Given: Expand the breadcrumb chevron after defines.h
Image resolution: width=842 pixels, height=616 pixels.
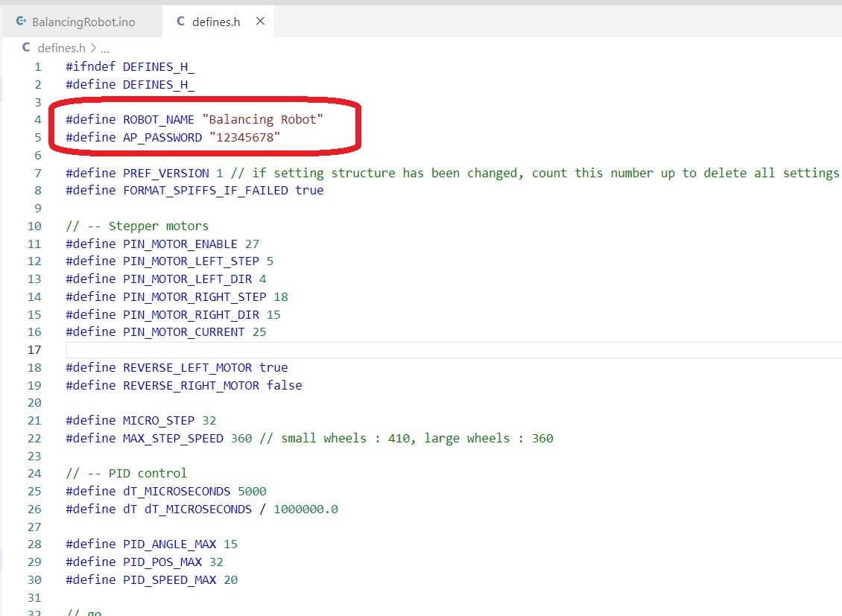Looking at the screenshot, I should [93, 48].
